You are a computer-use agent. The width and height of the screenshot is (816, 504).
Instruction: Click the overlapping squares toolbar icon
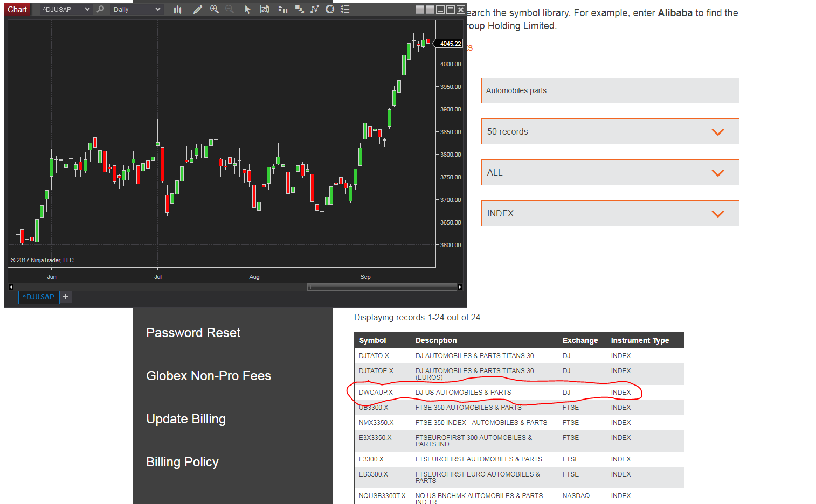point(299,9)
